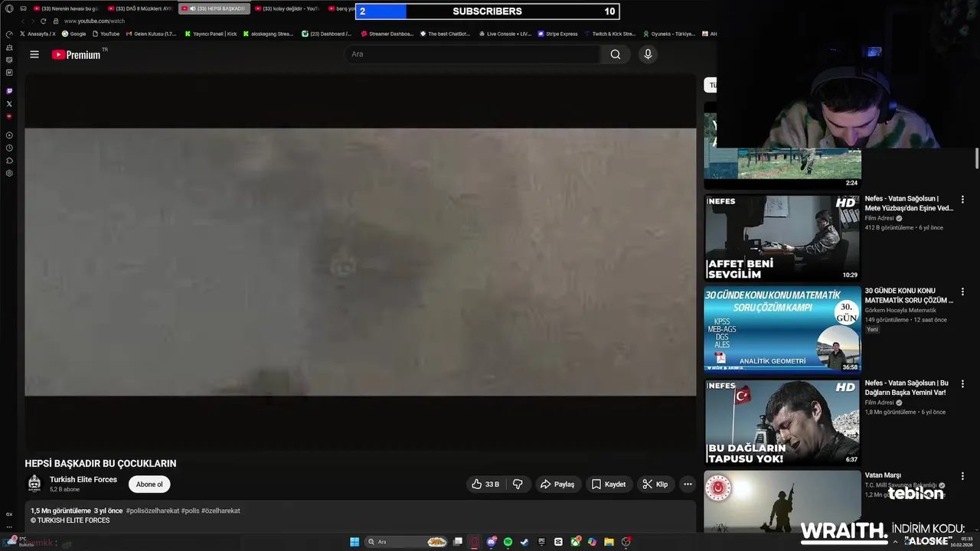This screenshot has width=980, height=551.
Task: Open 'Görkem Hocayla Matematik' channel link
Action: [900, 310]
